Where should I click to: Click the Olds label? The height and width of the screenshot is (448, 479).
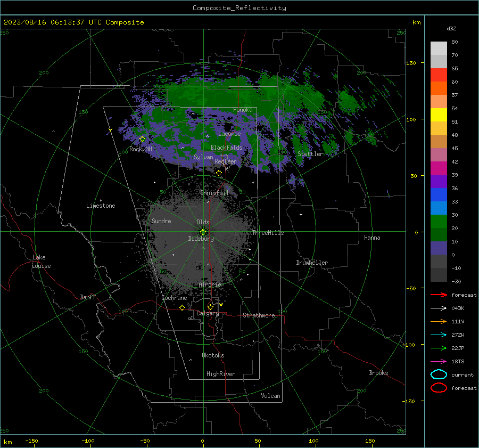pos(203,222)
